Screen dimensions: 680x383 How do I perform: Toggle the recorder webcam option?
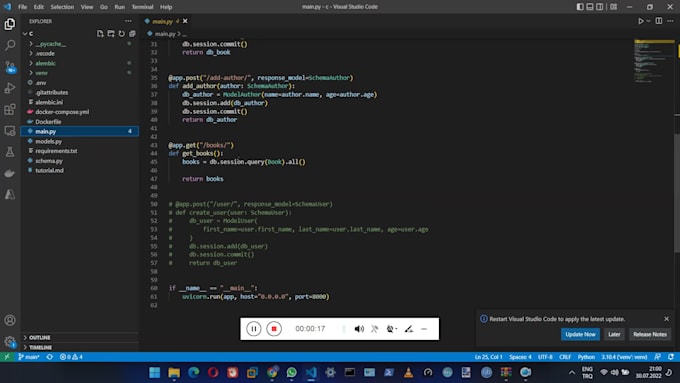coord(392,329)
